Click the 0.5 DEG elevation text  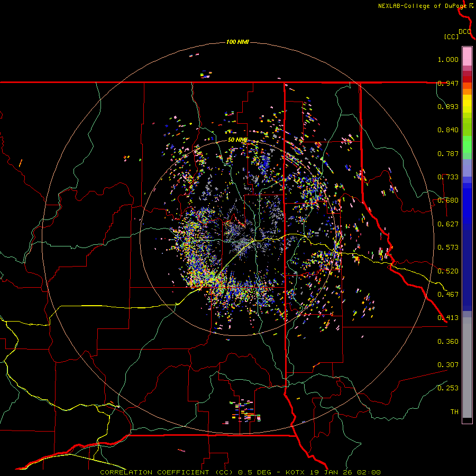(x=255, y=472)
